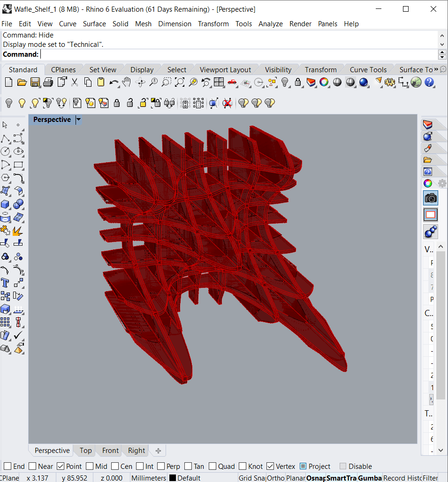448x482 pixels.
Task: Switch to the Top viewport tab
Action: coord(85,450)
